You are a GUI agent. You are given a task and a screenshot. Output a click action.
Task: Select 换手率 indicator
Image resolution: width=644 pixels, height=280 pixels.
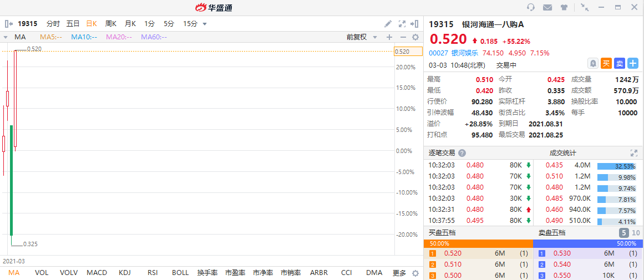pos(207,273)
